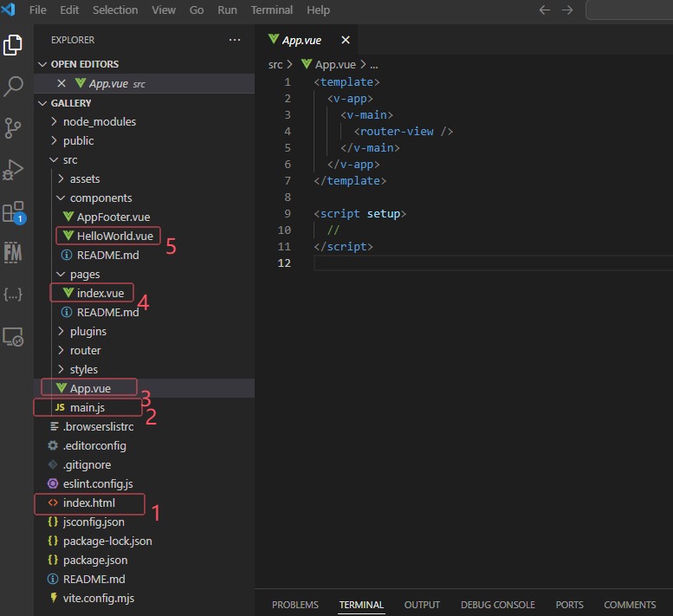Image resolution: width=673 pixels, height=616 pixels.
Task: Open the FM extension icon
Action: [13, 252]
